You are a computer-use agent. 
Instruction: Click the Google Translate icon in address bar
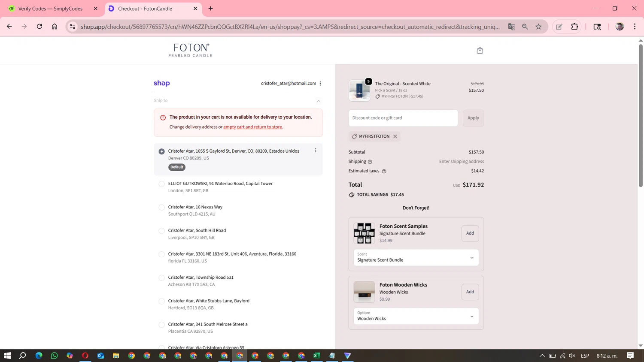pyautogui.click(x=511, y=27)
